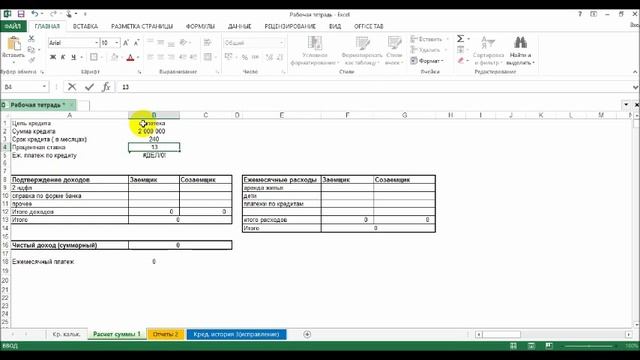
Task: Switch to the ФОРМУЛЫ ribbon tab
Action: click(x=200, y=26)
